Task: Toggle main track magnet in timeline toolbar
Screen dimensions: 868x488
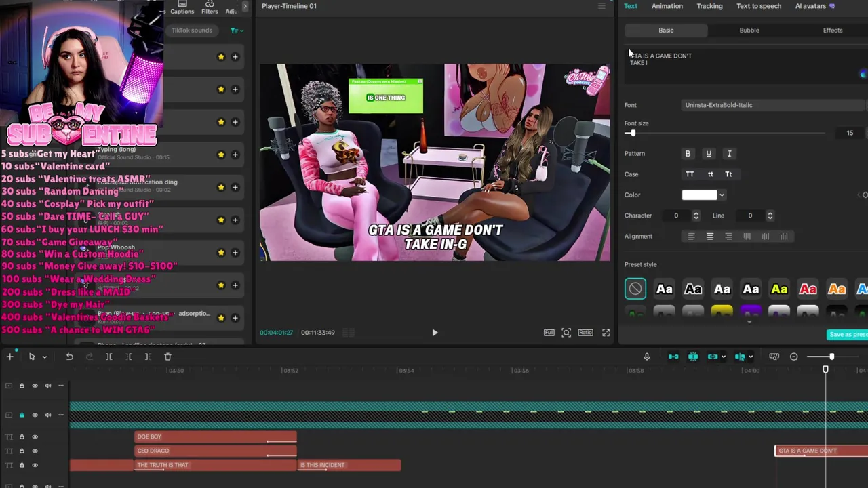Action: [673, 357]
